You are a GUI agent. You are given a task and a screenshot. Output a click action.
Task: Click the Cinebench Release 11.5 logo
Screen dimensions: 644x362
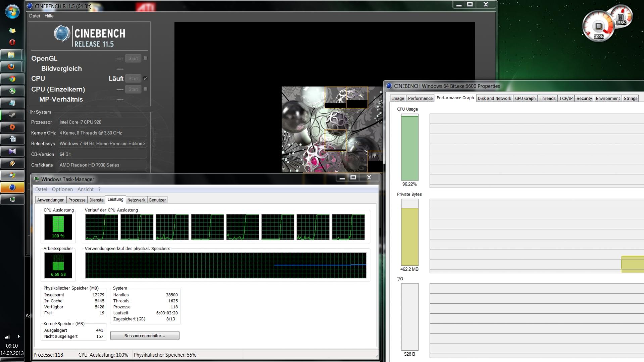(90, 36)
